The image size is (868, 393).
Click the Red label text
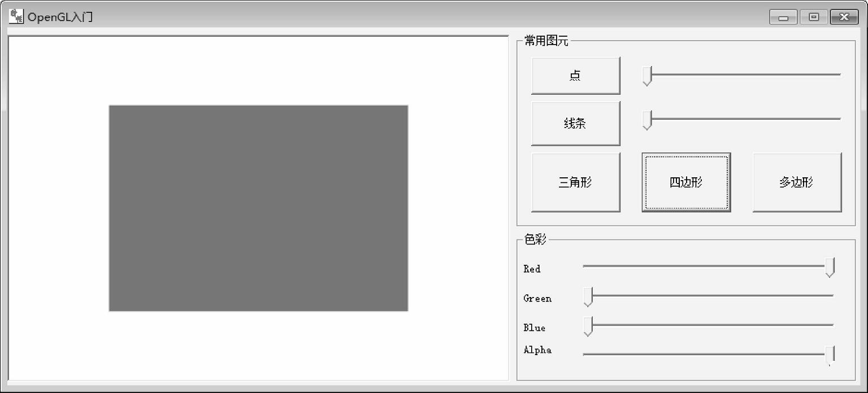coord(532,269)
